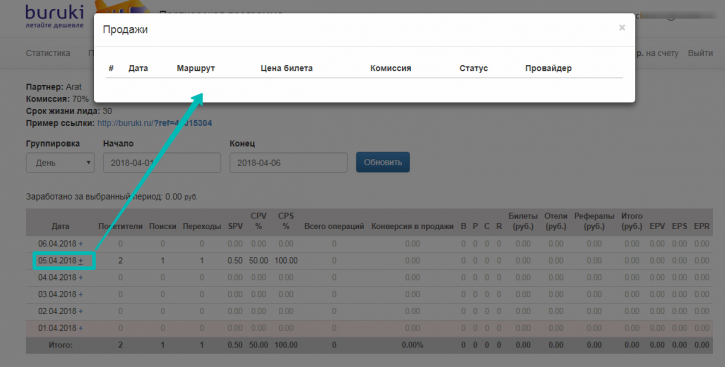
Task: Click the 0.00% conversion total cell
Action: pos(412,345)
